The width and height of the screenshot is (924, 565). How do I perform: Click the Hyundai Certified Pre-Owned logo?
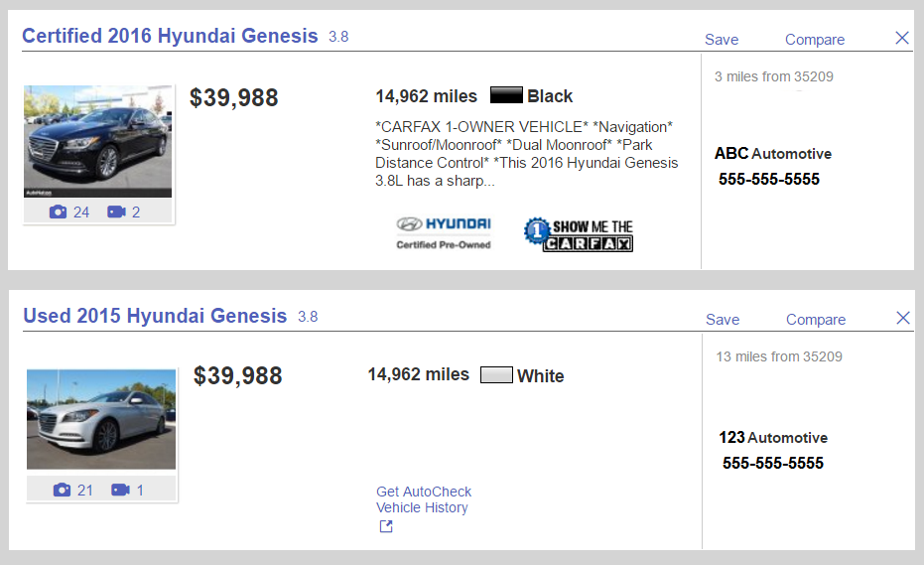(x=443, y=233)
